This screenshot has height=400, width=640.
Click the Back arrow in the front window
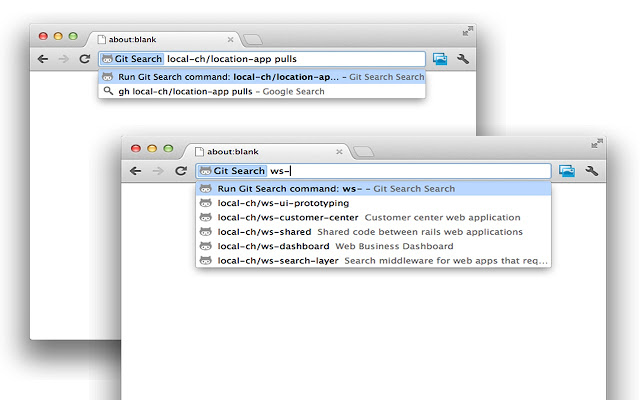(136, 171)
